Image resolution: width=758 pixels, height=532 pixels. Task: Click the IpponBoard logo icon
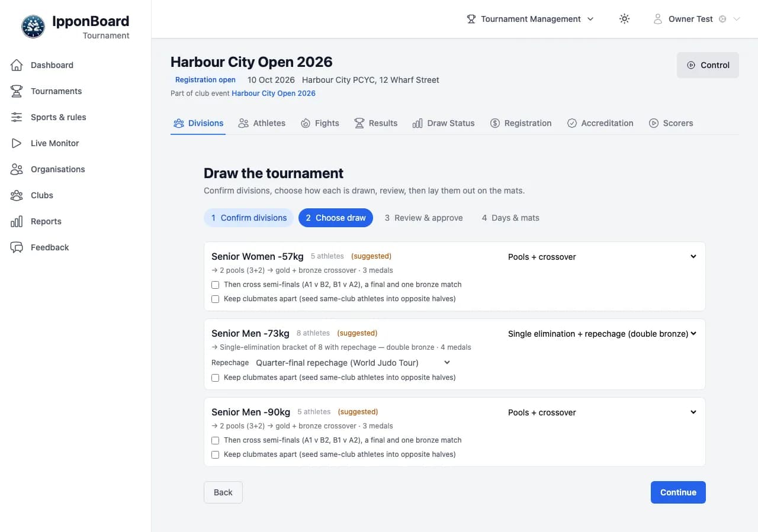[33, 27]
